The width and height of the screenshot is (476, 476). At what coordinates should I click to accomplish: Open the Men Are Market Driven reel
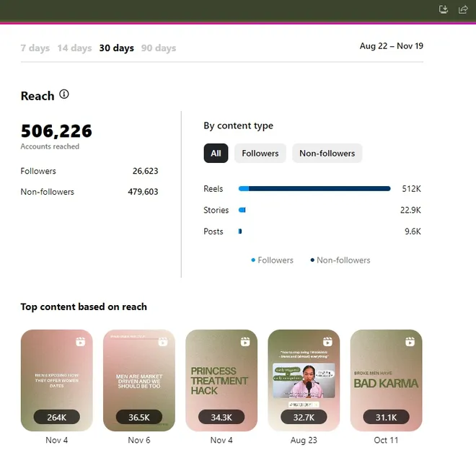tap(139, 380)
